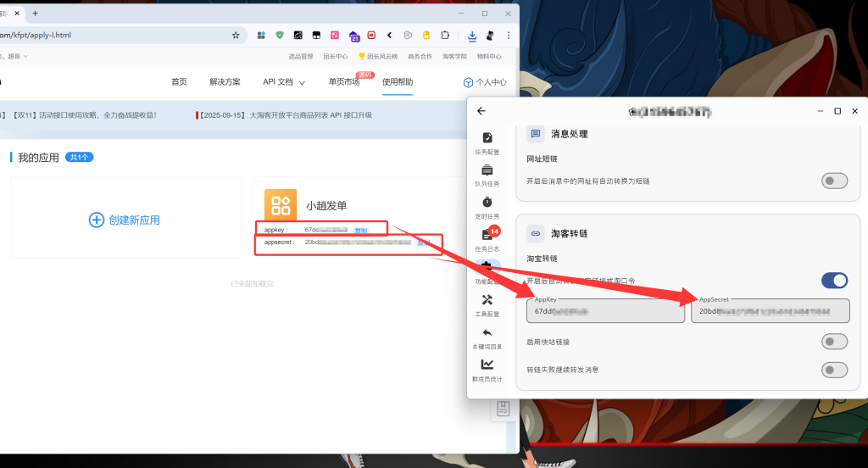Open the 2025-09-15 API 接口升级 notice
This screenshot has width=868, height=468.
[x=285, y=115]
